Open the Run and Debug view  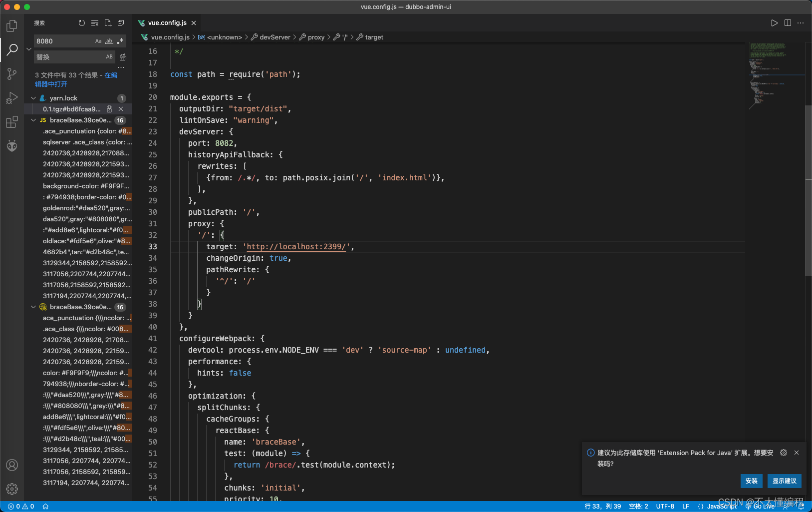pyautogui.click(x=12, y=98)
